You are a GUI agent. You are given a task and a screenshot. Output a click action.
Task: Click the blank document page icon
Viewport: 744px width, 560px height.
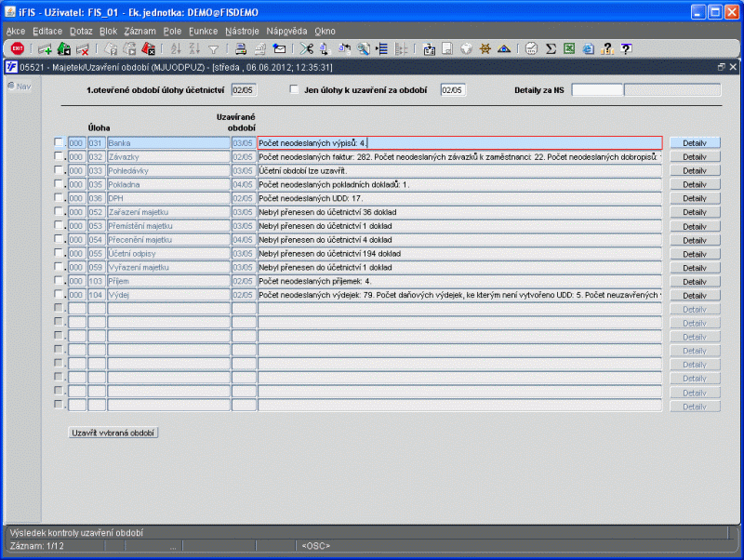pyautogui.click(x=447, y=48)
